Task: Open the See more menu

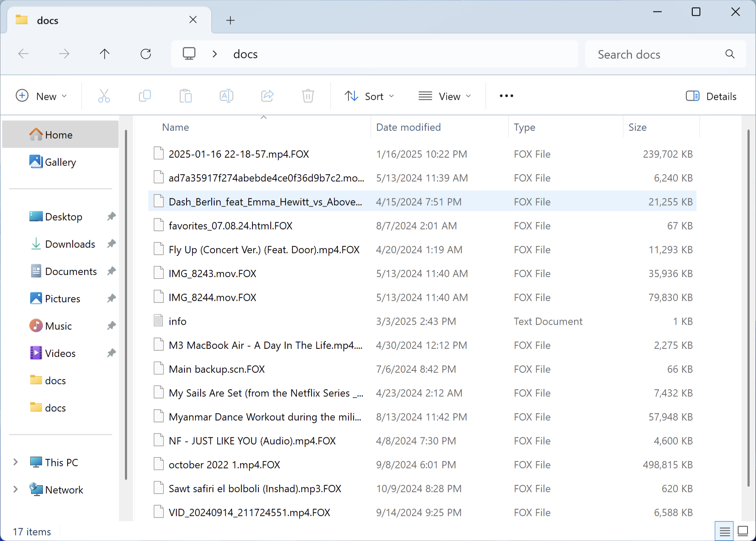Action: 506,96
